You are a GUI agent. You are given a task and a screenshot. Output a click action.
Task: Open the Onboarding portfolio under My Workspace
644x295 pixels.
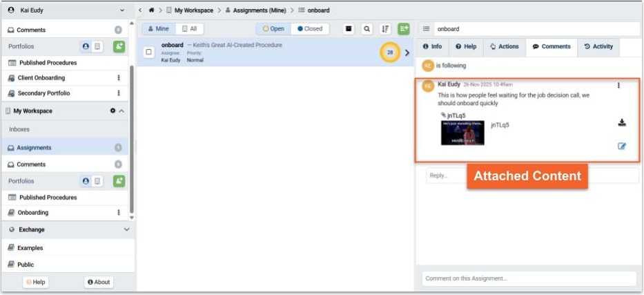click(x=33, y=212)
